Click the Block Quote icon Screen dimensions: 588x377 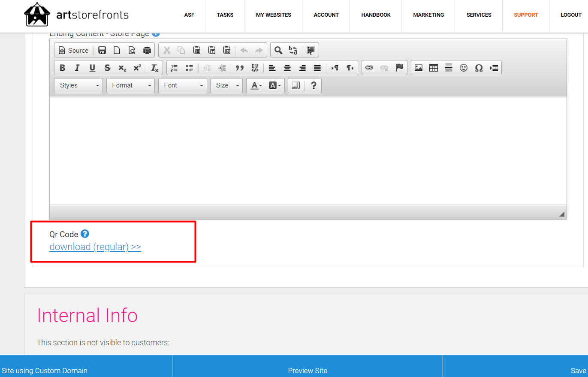tap(240, 68)
